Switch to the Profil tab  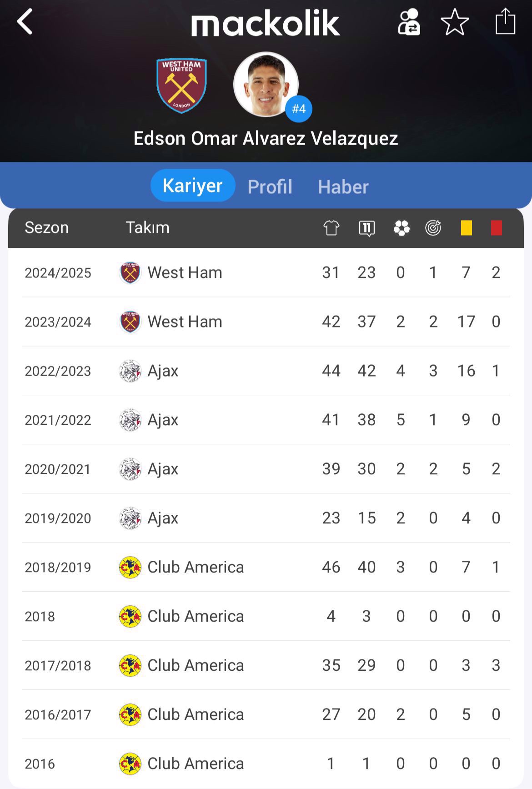coord(270,186)
